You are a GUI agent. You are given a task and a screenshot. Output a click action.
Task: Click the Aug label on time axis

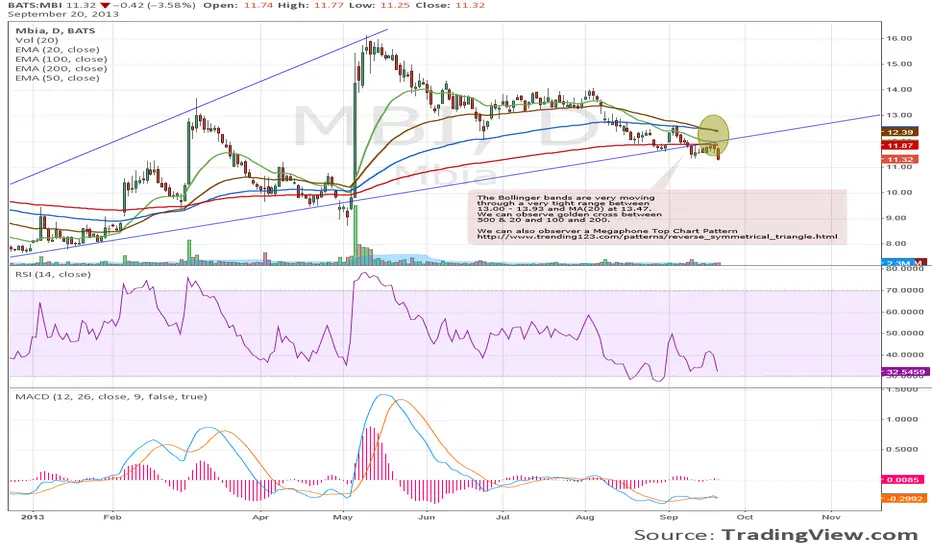point(585,517)
